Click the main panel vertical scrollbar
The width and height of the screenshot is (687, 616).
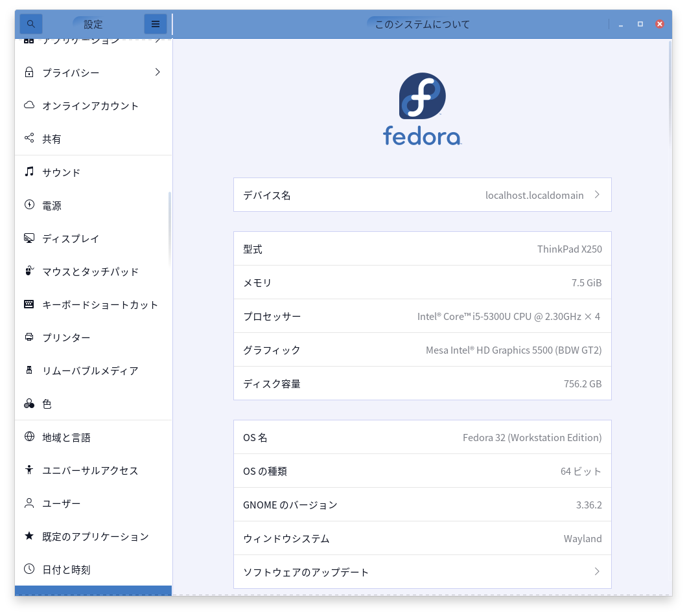pyautogui.click(x=670, y=93)
